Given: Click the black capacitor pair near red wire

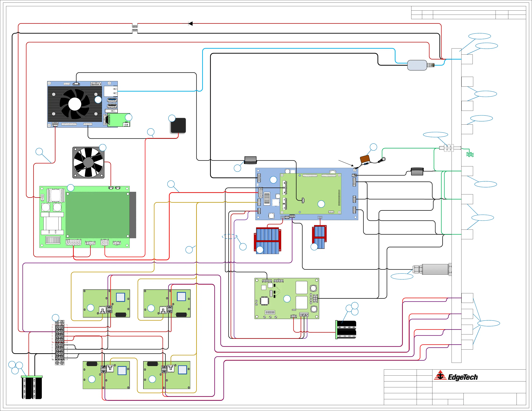Looking at the screenshot, I should 346,330.
